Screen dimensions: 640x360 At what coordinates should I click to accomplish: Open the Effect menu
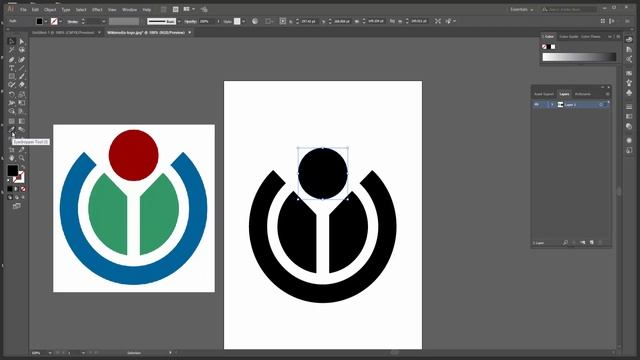97,9
